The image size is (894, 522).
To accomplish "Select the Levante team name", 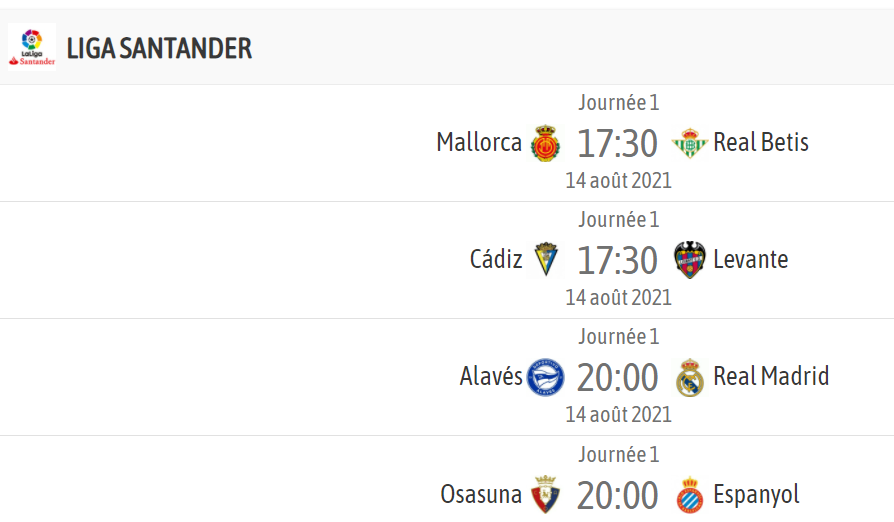I will tap(750, 260).
